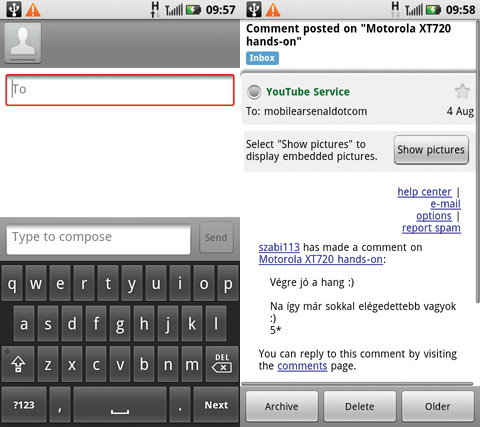
Task: Tap the u key
Action: (x=156, y=283)
